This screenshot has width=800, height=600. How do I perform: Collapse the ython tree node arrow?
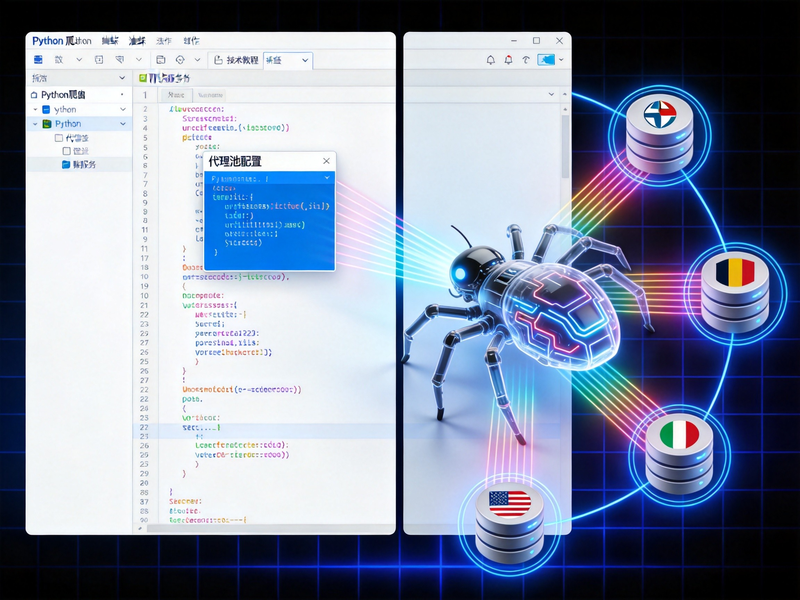coord(35,109)
